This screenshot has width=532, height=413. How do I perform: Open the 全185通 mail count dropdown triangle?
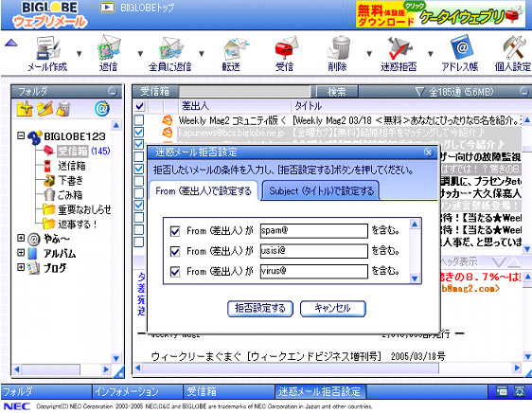coord(419,92)
